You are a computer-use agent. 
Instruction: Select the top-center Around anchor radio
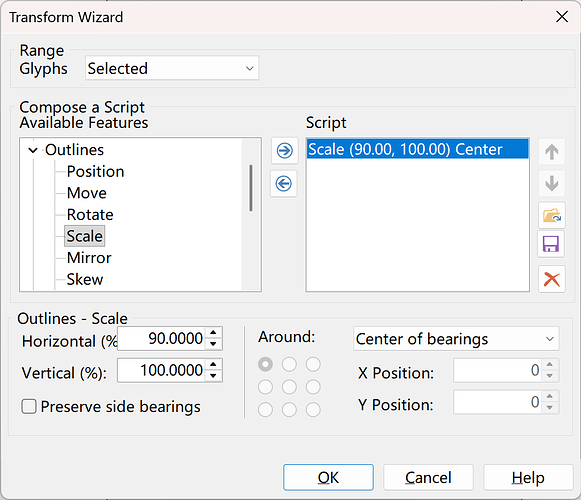[289, 364]
